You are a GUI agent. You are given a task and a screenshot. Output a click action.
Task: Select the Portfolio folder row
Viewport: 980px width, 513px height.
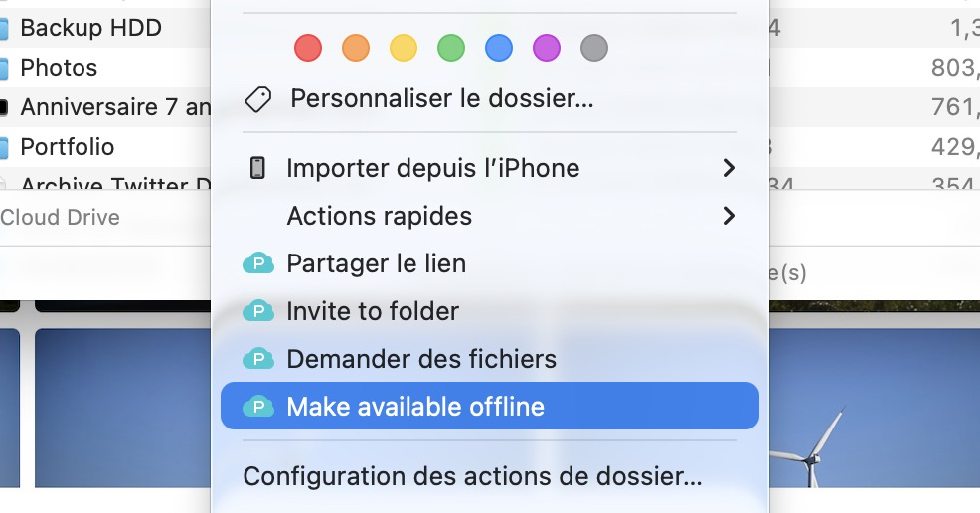68,147
